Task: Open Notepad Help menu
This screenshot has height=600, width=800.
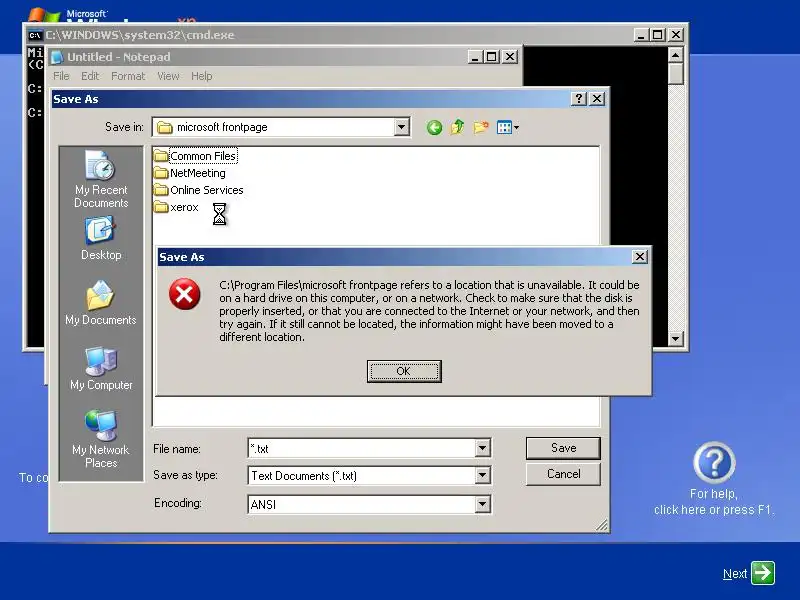Action: tap(202, 76)
